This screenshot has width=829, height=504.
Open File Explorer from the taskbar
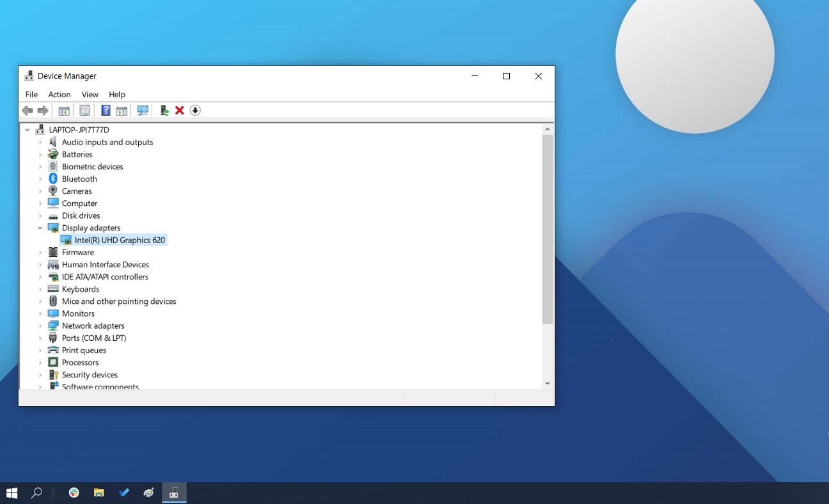tap(99, 492)
